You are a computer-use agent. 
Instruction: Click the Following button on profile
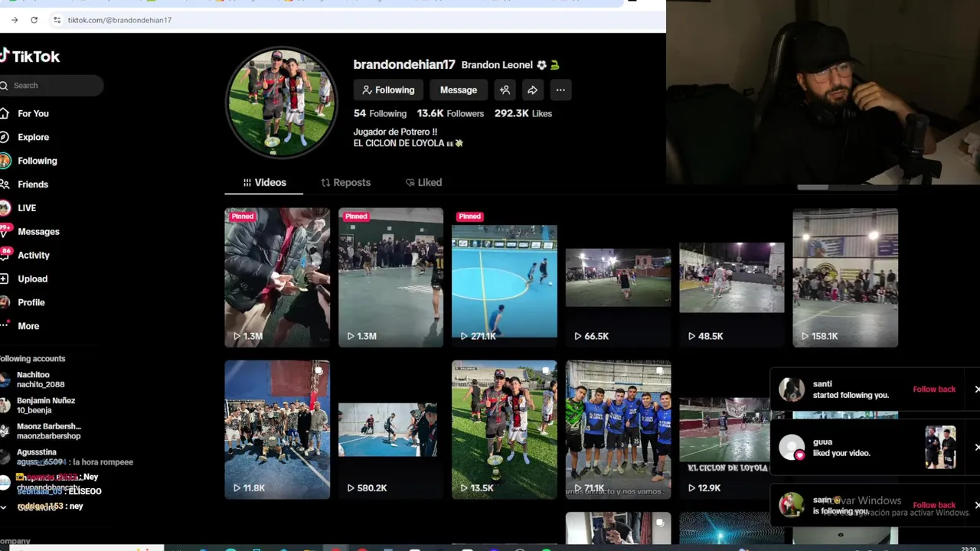click(x=388, y=90)
